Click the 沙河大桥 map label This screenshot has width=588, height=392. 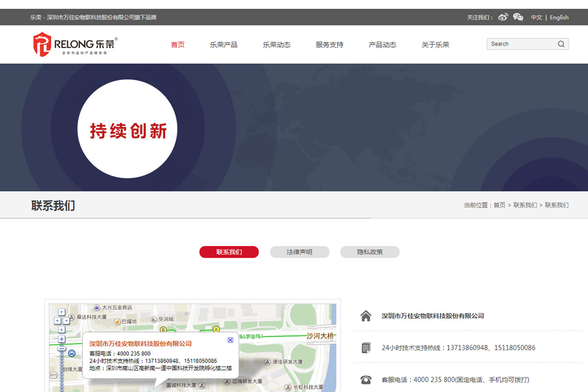[320, 336]
